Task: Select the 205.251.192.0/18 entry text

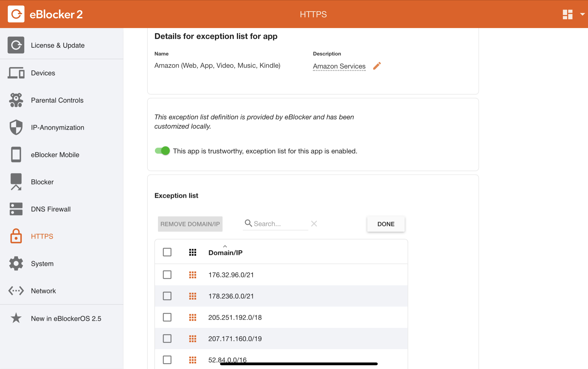Action: click(235, 317)
